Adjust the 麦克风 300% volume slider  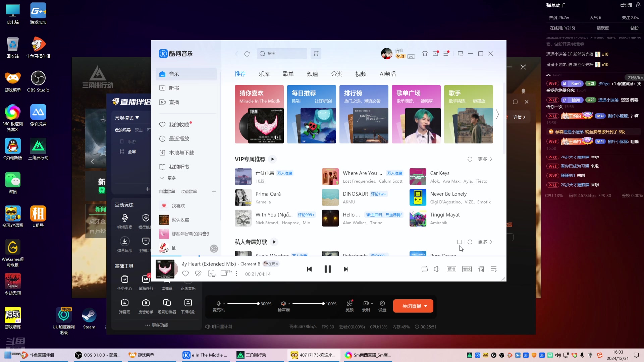tap(243, 304)
